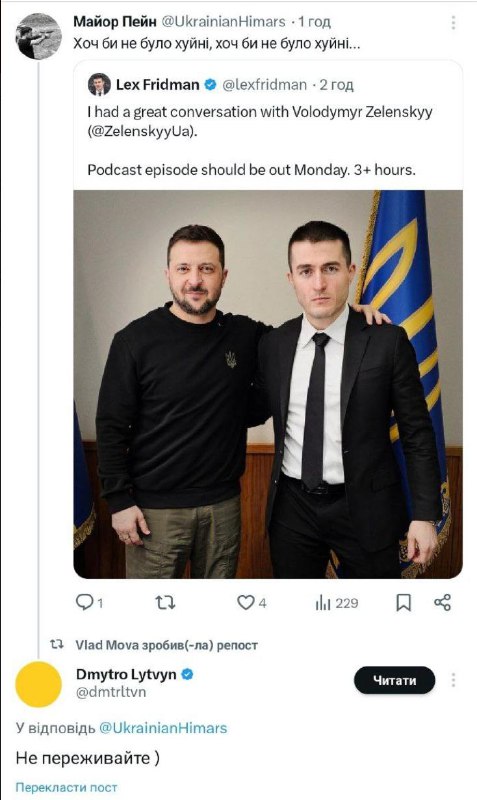477x800 pixels.
Task: Translate post via Перекласти пост
Action: coord(66,787)
